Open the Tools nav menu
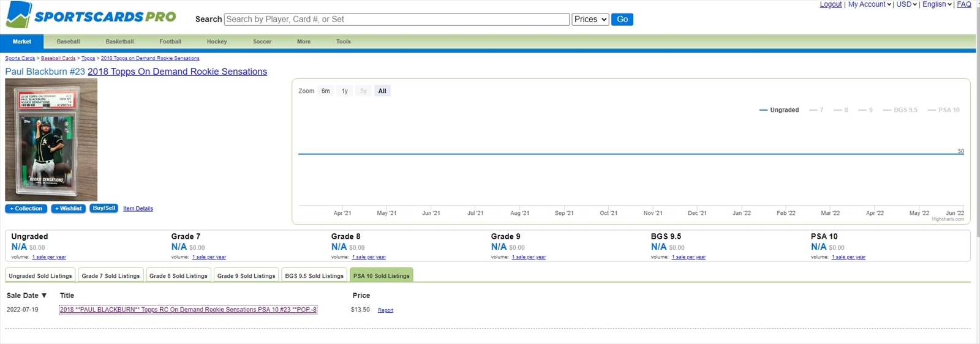 [x=344, y=42]
